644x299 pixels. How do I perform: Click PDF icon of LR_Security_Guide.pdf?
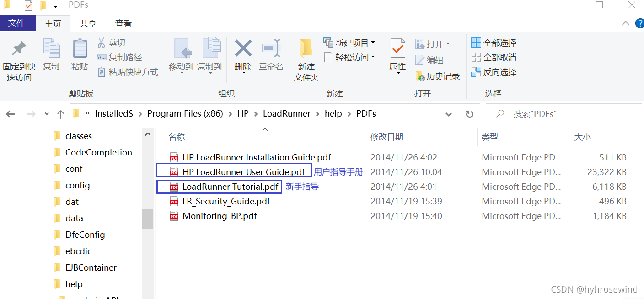click(174, 201)
